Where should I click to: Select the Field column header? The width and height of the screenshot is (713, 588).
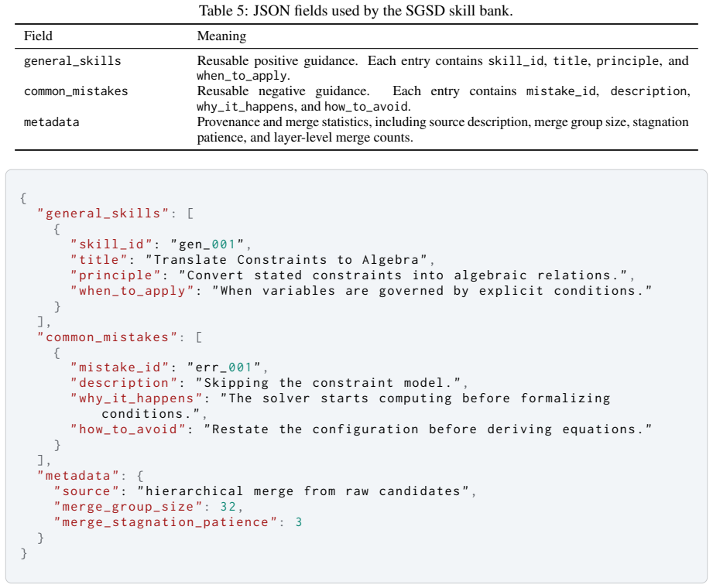(x=38, y=36)
